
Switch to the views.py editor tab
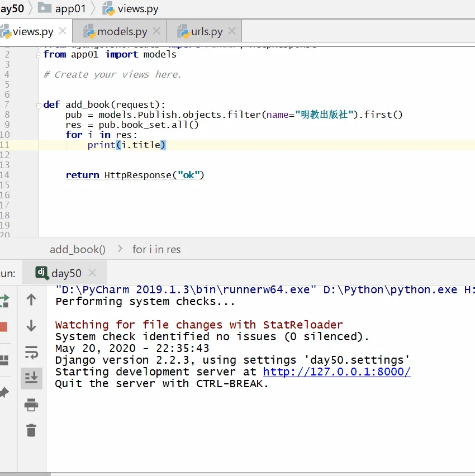(x=32, y=31)
